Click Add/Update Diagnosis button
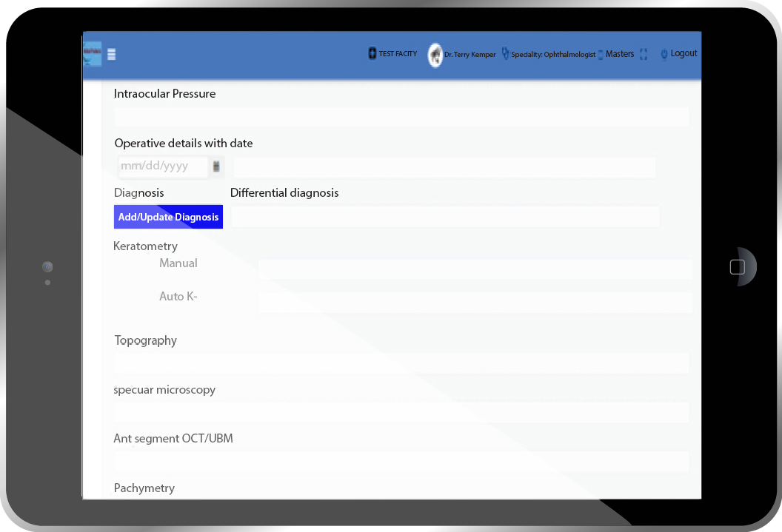Viewport: 782px width, 532px height. (x=169, y=217)
